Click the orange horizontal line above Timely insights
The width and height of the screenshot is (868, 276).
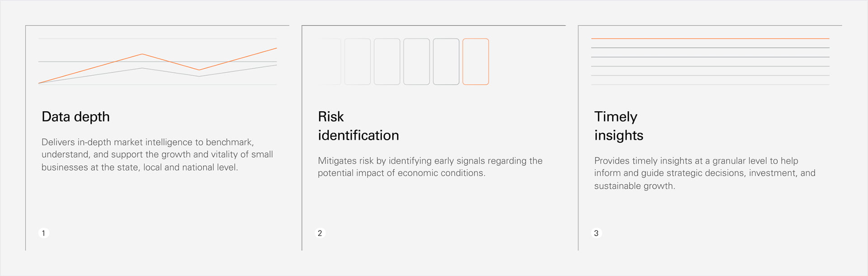click(710, 39)
